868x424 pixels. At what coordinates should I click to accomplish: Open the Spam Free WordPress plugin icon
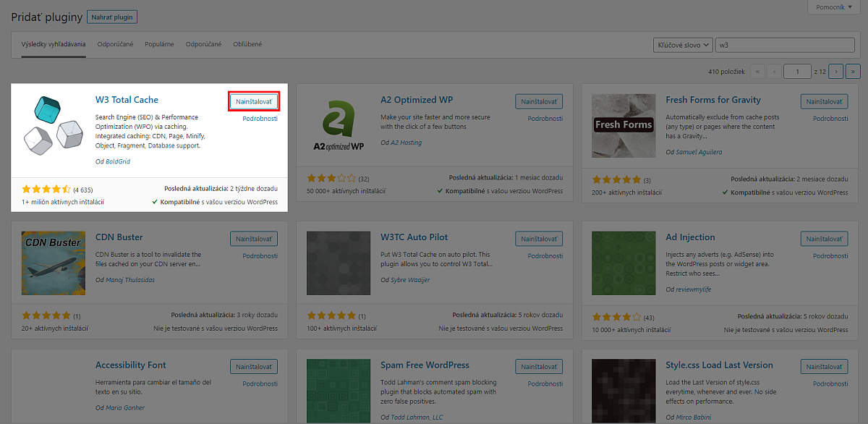[x=339, y=391]
